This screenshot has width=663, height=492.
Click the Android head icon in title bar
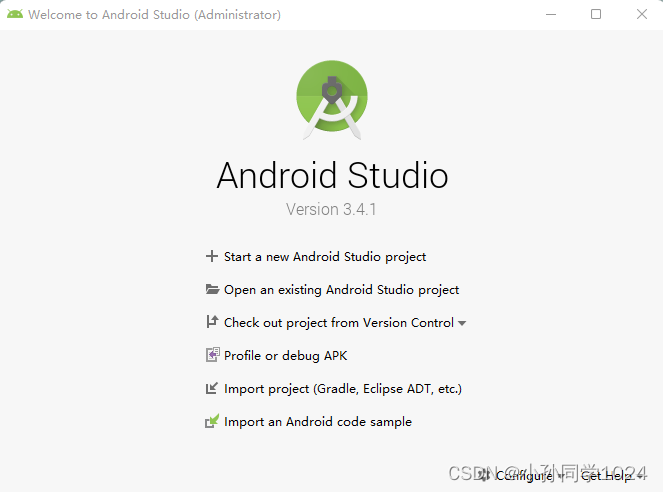(x=15, y=14)
